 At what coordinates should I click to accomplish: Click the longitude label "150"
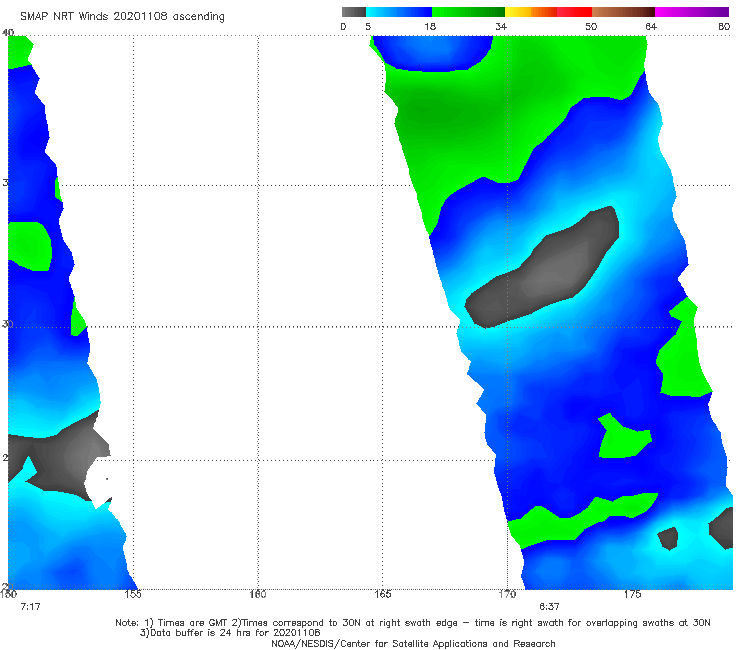8,594
